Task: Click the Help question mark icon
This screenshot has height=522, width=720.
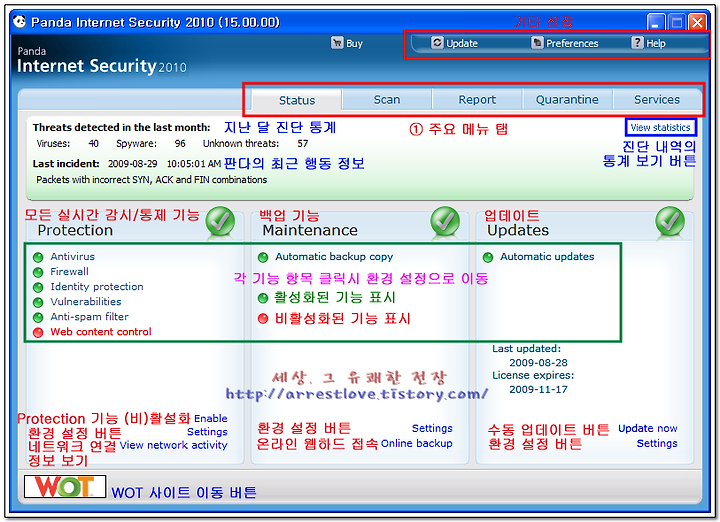Action: tap(637, 43)
